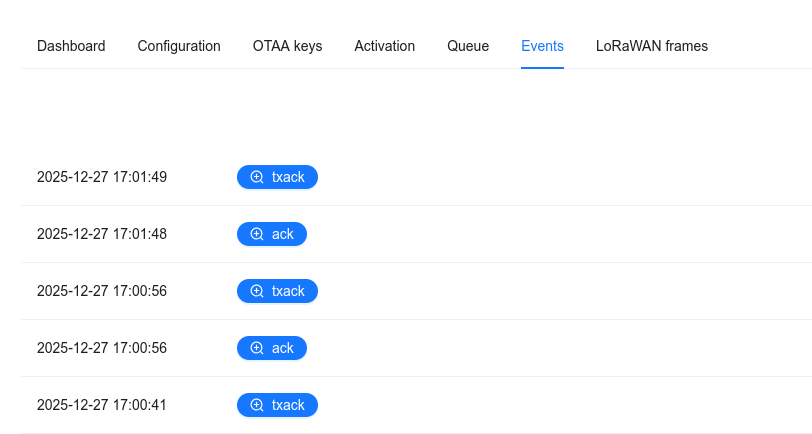Open the txack event logged at 17:01:49
Image resolution: width=812 pixels, height=434 pixels.
point(287,177)
